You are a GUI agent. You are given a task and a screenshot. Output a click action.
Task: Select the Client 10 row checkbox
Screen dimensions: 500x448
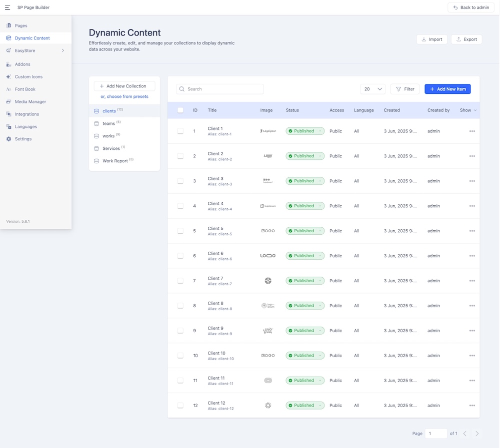tap(180, 356)
